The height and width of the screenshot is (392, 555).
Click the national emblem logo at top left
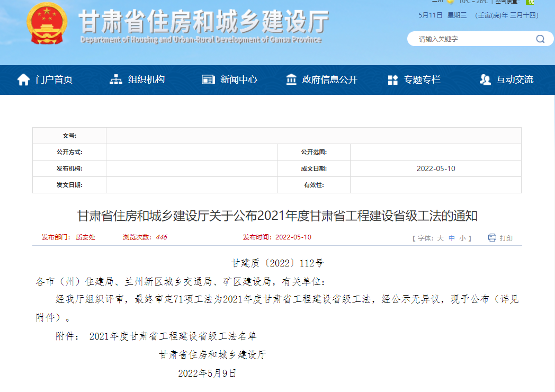[x=48, y=24]
